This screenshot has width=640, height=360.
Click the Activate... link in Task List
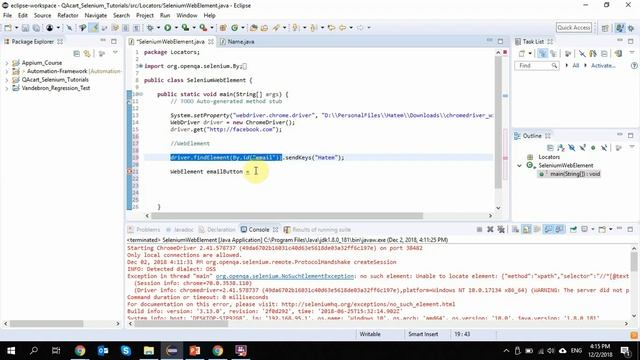tap(603, 66)
